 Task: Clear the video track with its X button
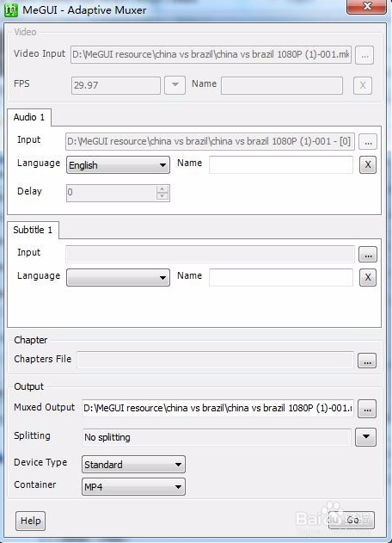363,85
